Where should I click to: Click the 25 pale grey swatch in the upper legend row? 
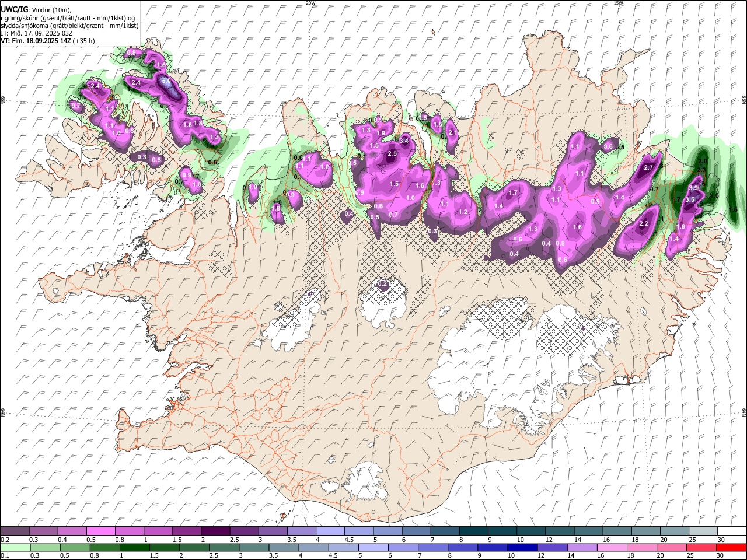click(703, 531)
